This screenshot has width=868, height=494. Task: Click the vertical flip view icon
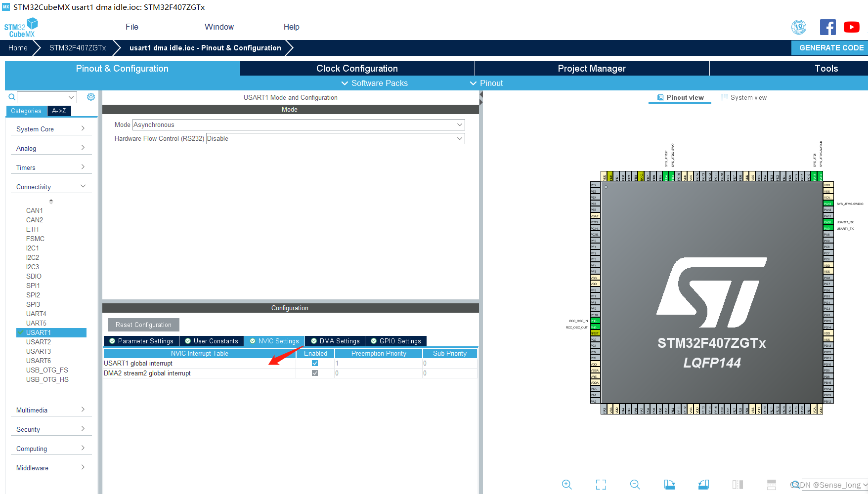[x=738, y=485]
